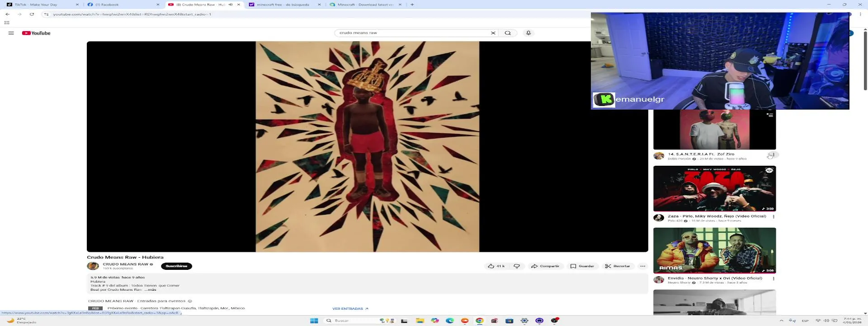Expand the video description with ...más
Viewport: 868px width, 326px height.
tap(150, 290)
